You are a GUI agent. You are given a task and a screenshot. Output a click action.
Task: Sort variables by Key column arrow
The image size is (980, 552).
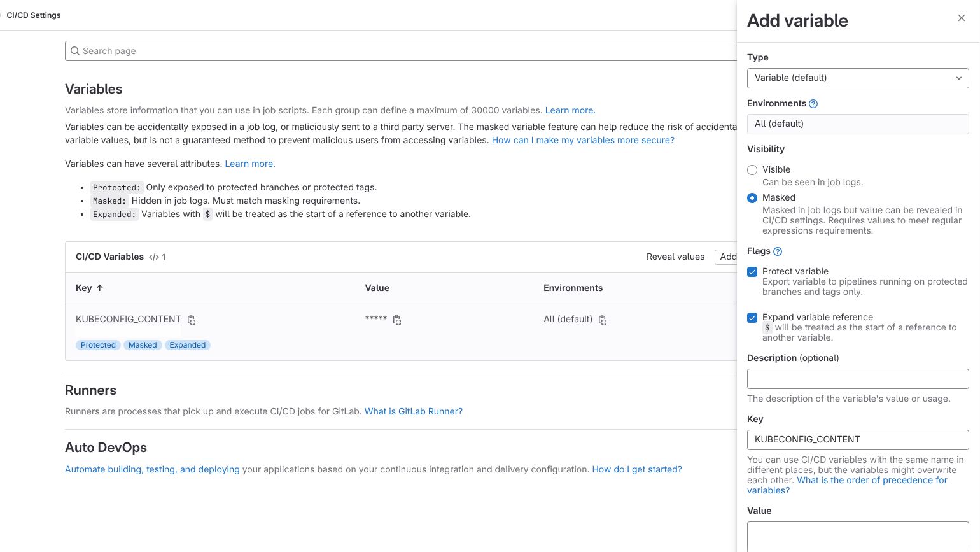pyautogui.click(x=100, y=288)
